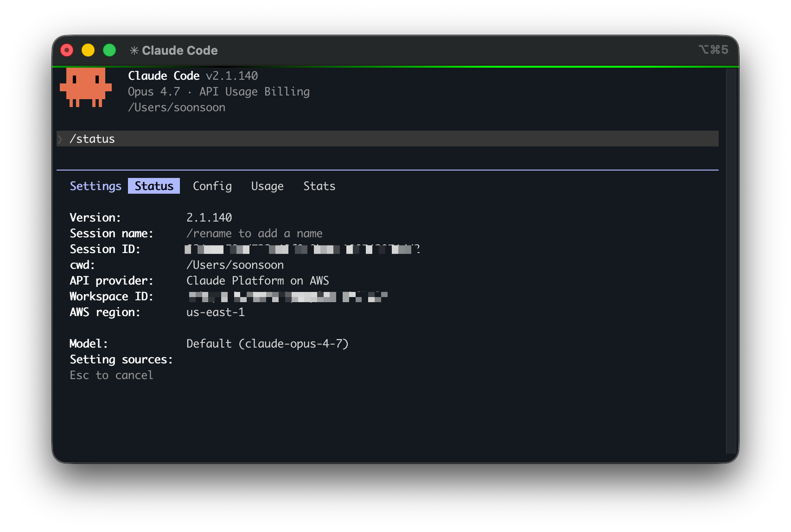Click the "Workspace ID:" label
The width and height of the screenshot is (791, 532).
112,297
